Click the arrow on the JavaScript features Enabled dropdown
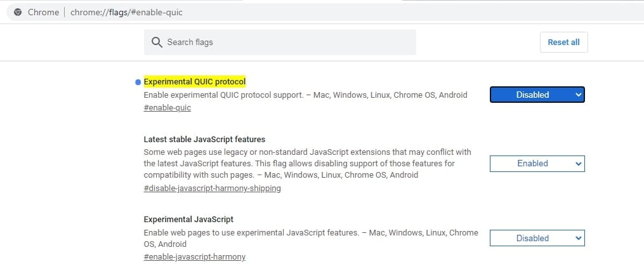Screen dimensions: 644x271 coord(578,164)
